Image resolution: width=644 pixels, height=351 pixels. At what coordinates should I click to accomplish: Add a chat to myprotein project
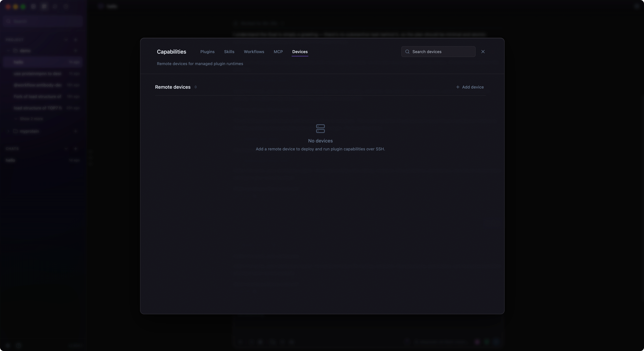pyautogui.click(x=75, y=131)
